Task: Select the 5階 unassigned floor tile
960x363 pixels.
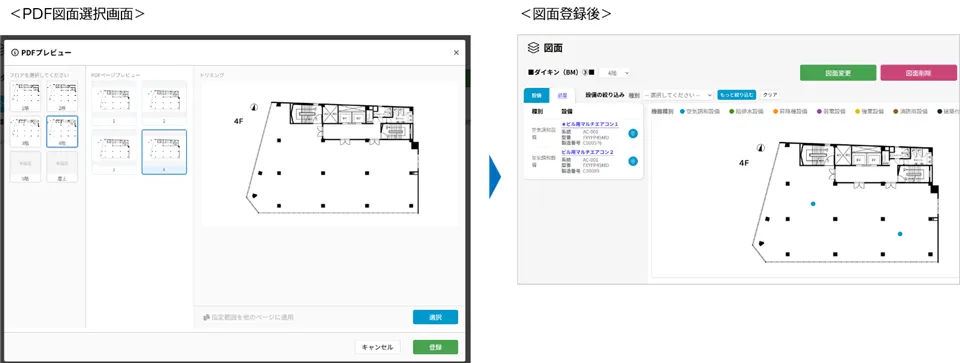Action: click(x=26, y=167)
